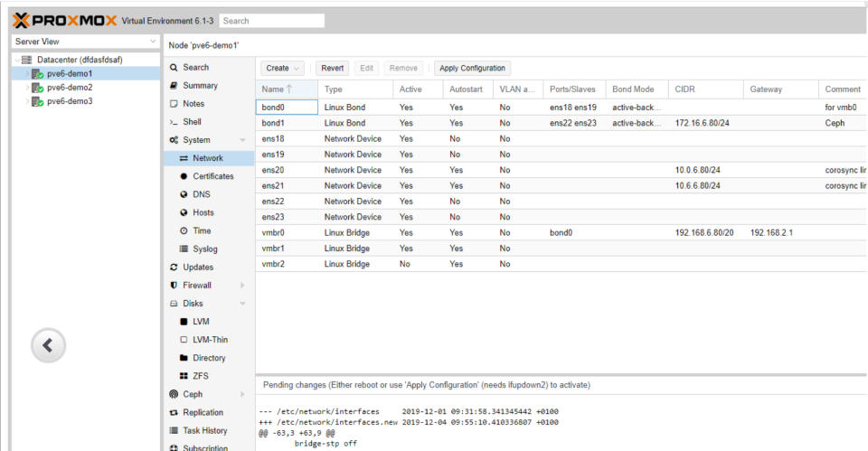Viewport: 868px width, 451px height.
Task: Open the Network menu item
Action: (x=209, y=158)
